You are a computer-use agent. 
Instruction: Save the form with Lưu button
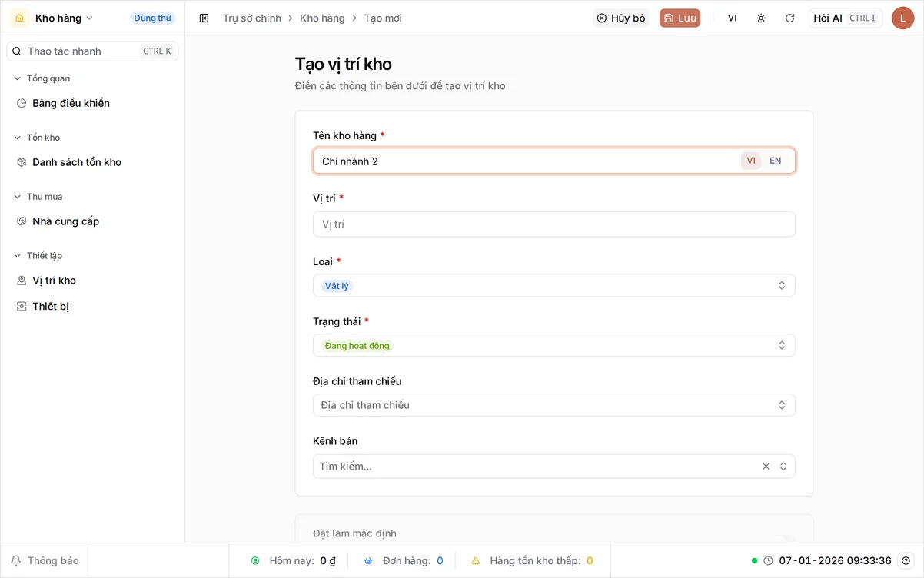point(680,18)
